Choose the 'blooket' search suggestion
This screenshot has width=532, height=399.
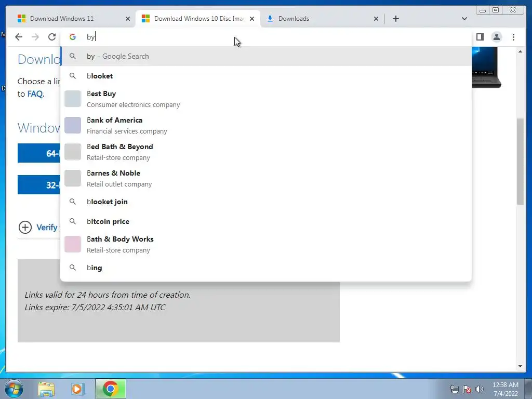tap(266, 76)
